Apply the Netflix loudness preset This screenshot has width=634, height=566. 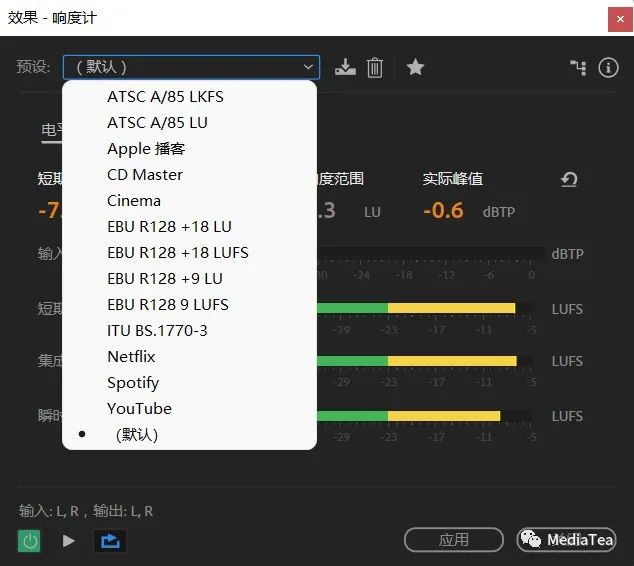point(189,357)
